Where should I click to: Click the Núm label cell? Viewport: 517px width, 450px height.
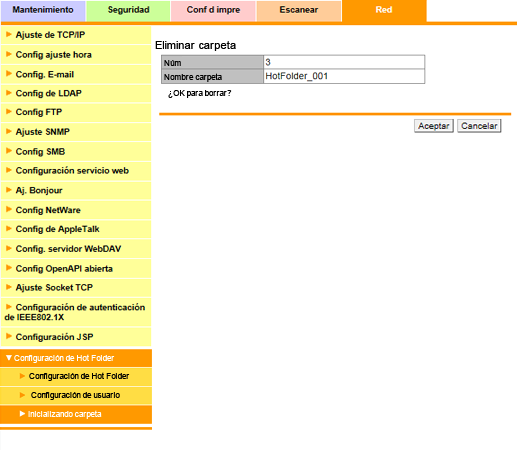(213, 62)
